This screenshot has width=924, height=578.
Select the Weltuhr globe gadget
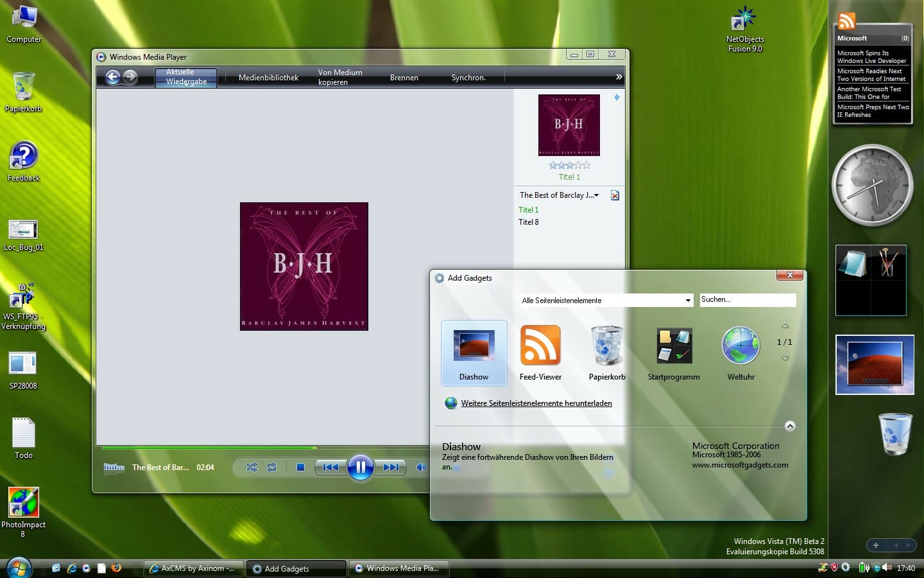740,346
